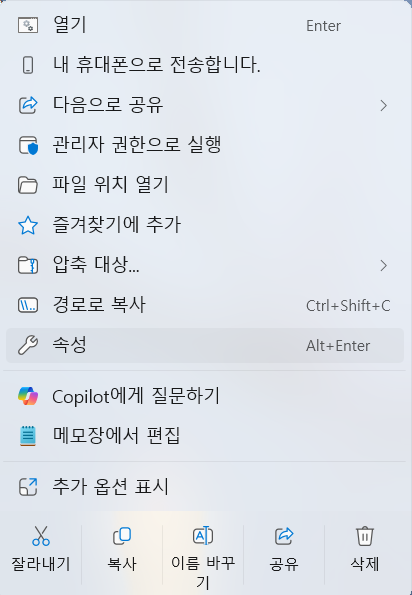Show more options via 추가 옵션 표시

[x=205, y=487]
